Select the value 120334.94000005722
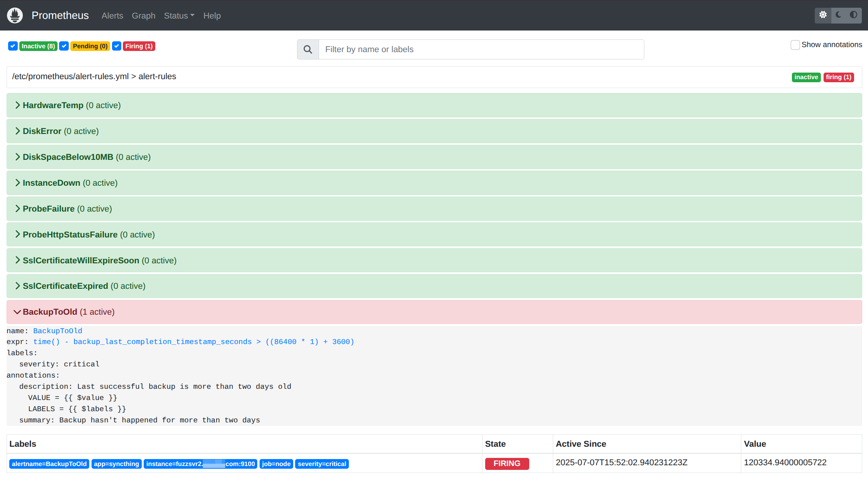 (785, 463)
